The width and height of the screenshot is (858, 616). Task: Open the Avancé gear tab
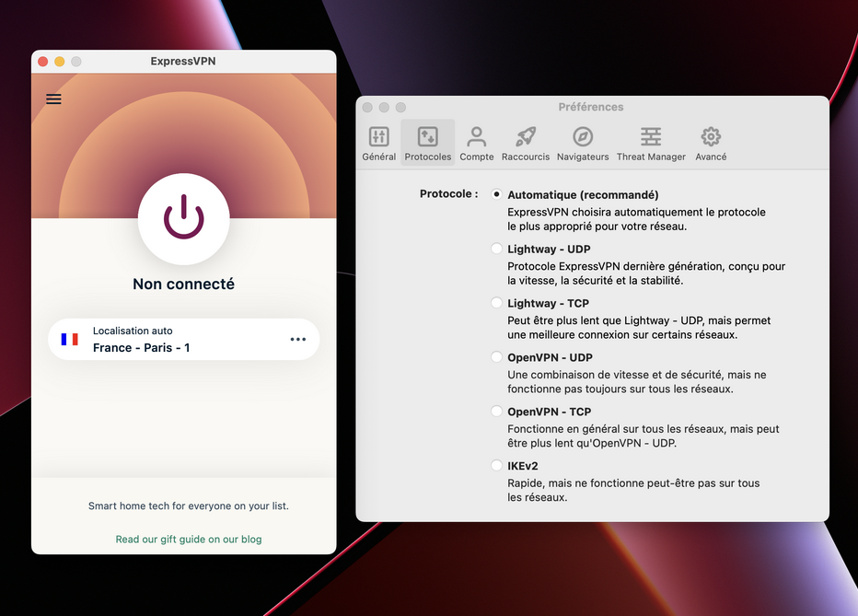[x=711, y=144]
